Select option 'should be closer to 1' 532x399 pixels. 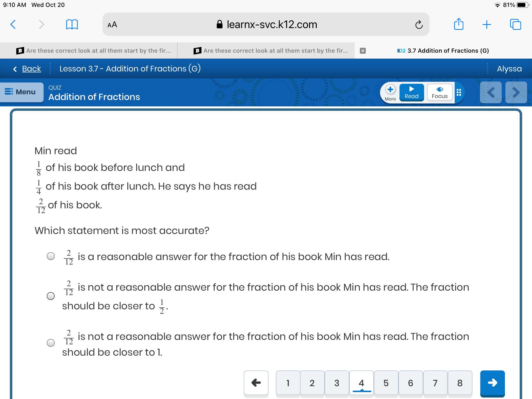[51, 343]
